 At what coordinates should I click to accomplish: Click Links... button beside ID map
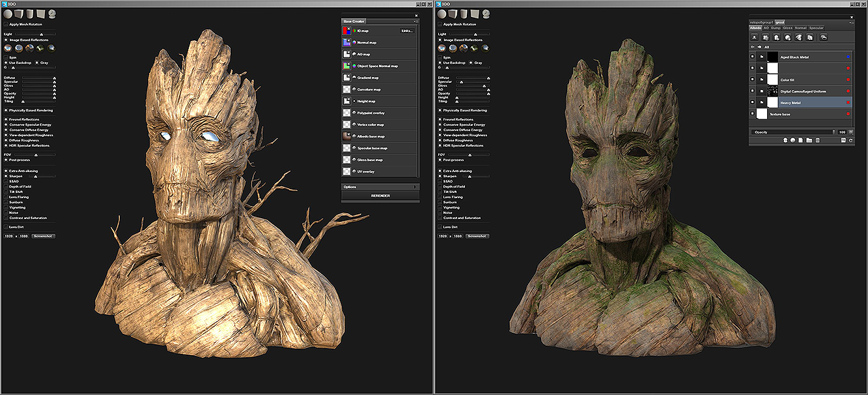(407, 31)
